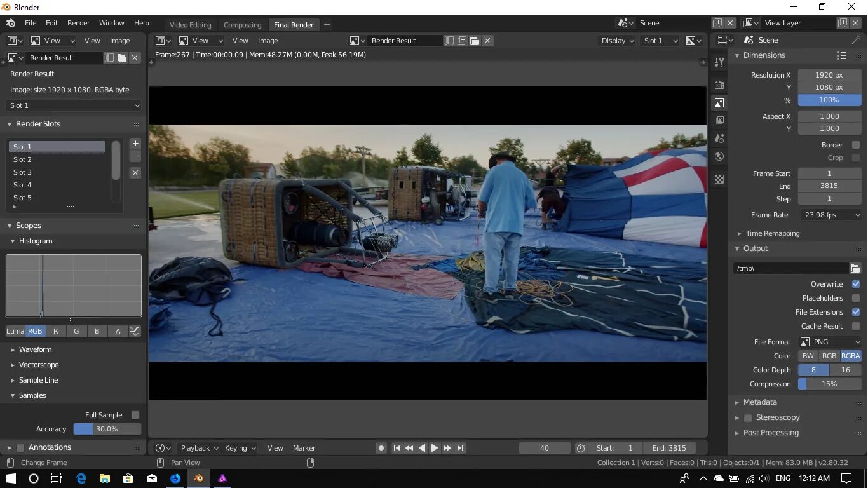Disable the Overwrite checkbox
This screenshot has height=488, width=868.
(x=856, y=284)
